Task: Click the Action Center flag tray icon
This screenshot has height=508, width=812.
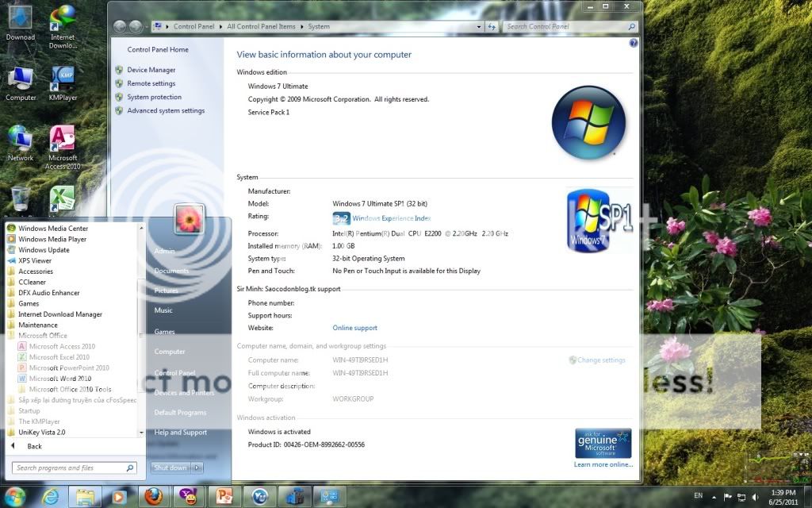Action: pos(728,497)
